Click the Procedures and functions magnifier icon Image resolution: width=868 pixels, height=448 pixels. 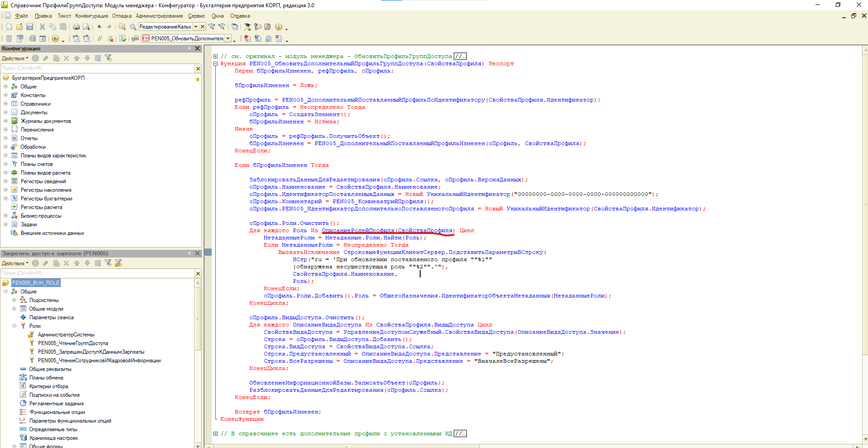135,39
